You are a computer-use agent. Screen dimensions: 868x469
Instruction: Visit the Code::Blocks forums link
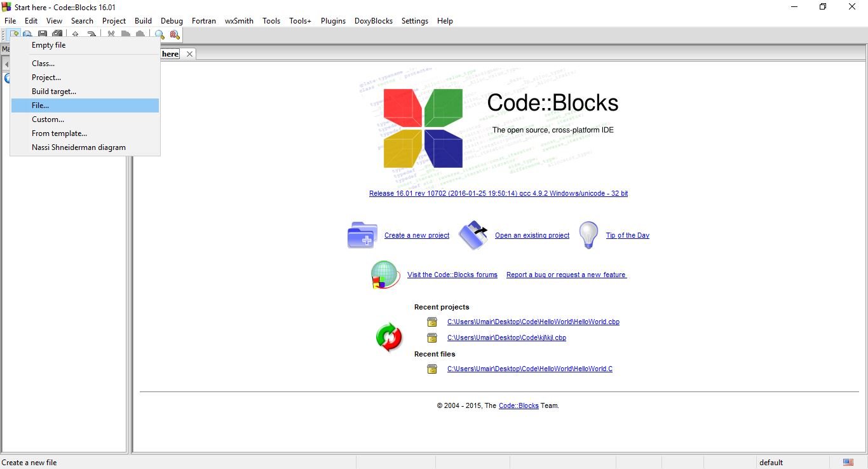point(452,275)
